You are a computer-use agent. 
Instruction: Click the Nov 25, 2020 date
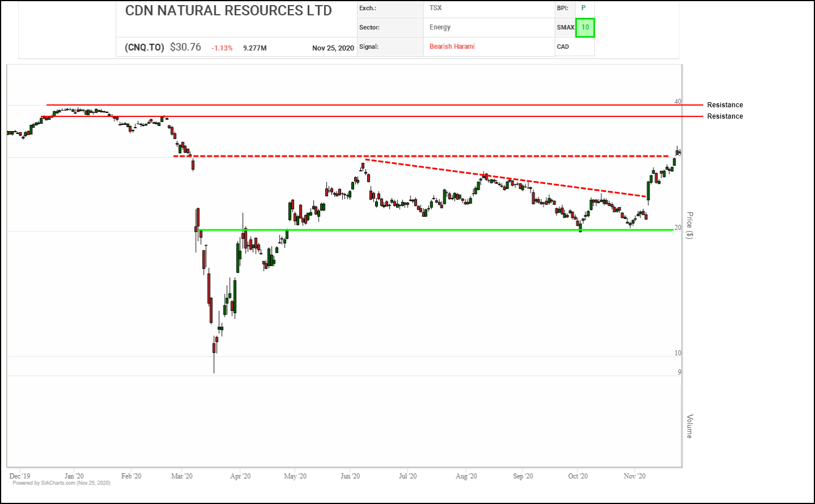click(x=333, y=48)
